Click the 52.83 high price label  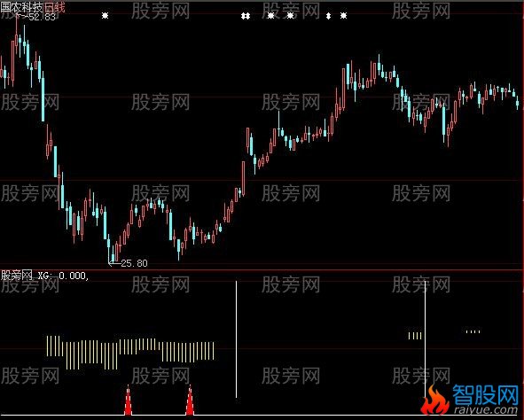click(42, 17)
